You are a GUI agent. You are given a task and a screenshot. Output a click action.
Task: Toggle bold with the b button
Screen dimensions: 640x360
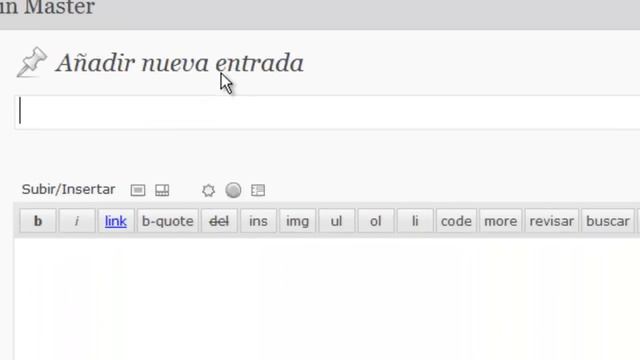38,221
